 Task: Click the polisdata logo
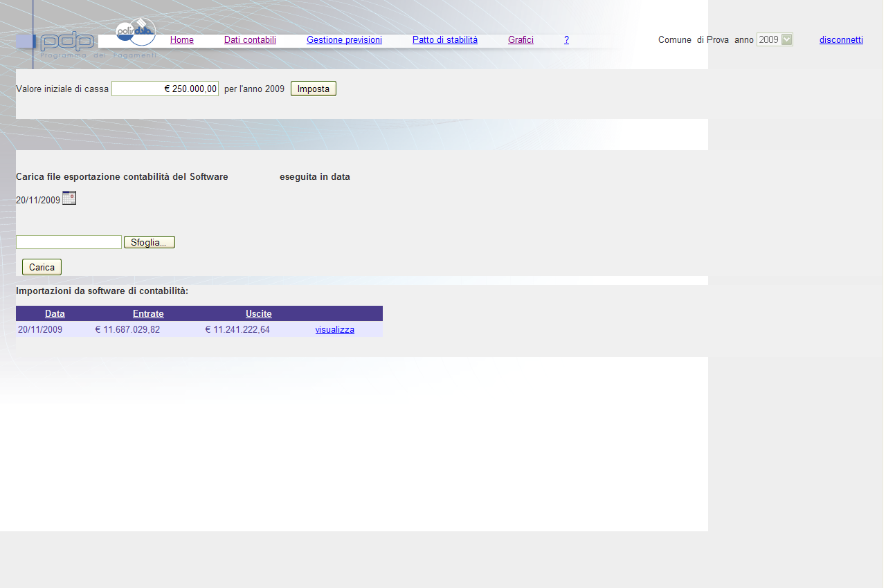[136, 33]
